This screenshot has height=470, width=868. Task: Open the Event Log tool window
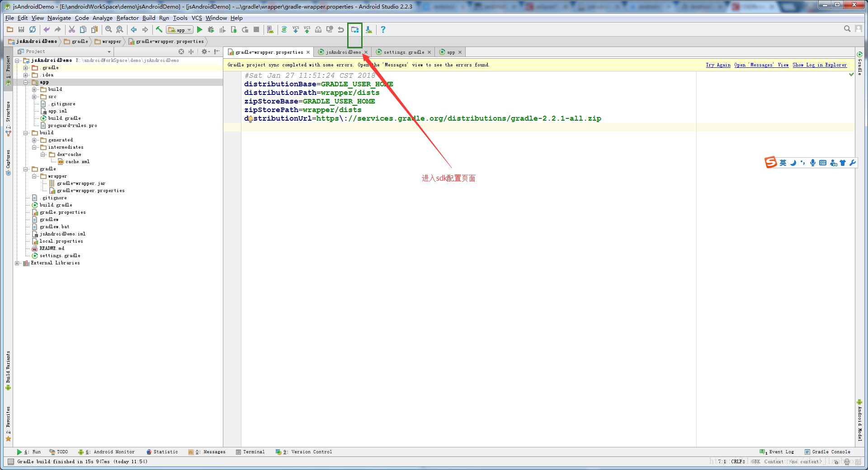click(777, 452)
